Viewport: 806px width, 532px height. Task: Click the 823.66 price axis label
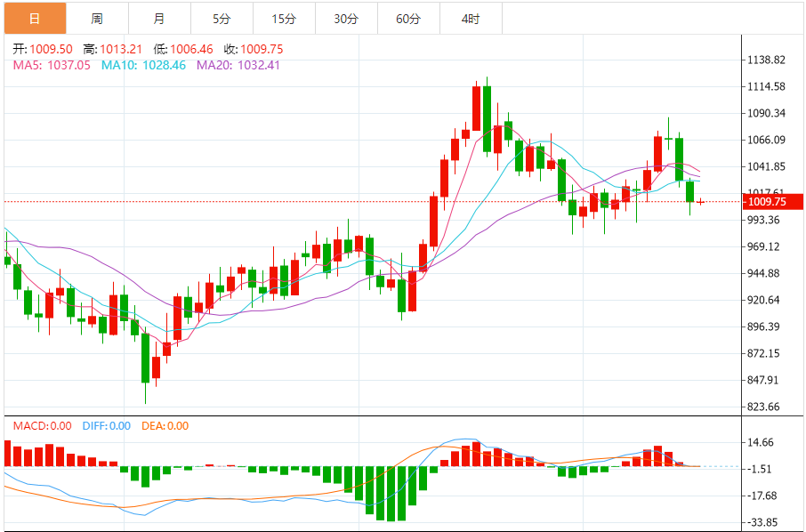click(763, 407)
